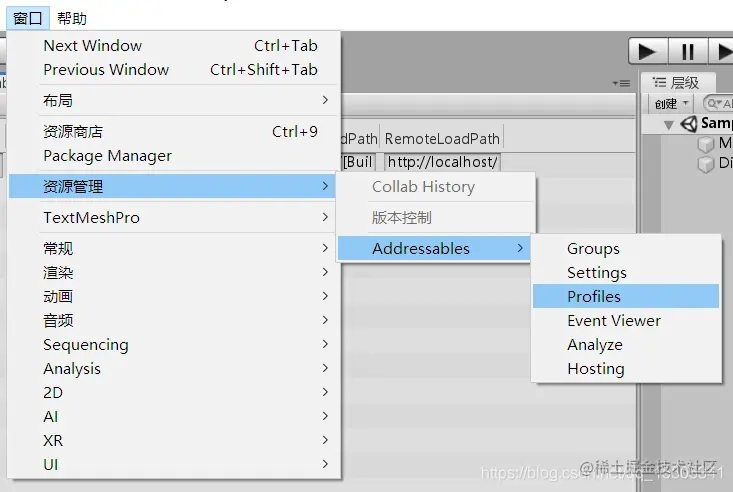
Task: Select the RemoteLoadPath column header
Action: (442, 139)
